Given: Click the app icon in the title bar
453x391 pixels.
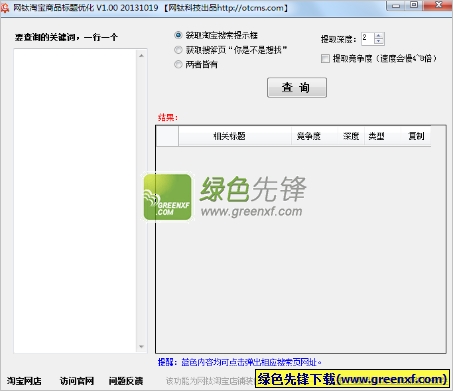Looking at the screenshot, I should 5,7.
